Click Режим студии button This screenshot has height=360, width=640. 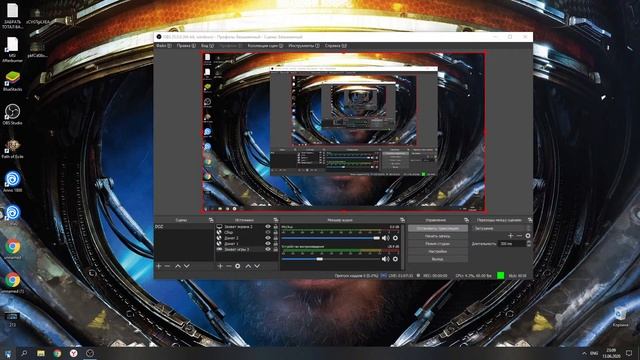coord(438,244)
